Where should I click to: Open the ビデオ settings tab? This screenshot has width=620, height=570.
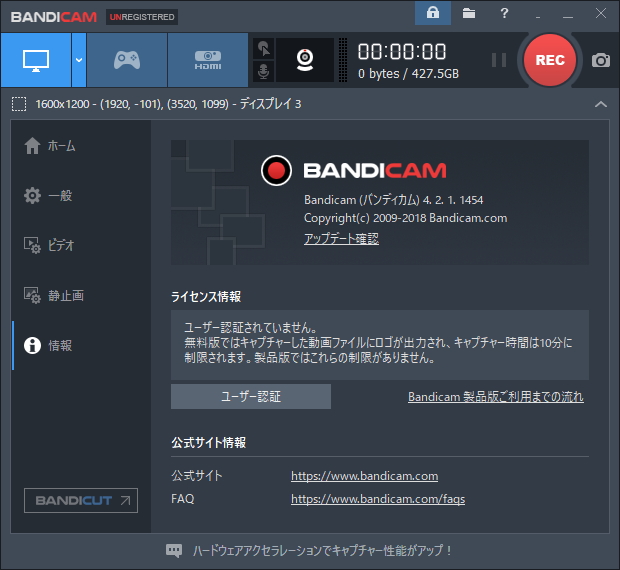coord(49,245)
